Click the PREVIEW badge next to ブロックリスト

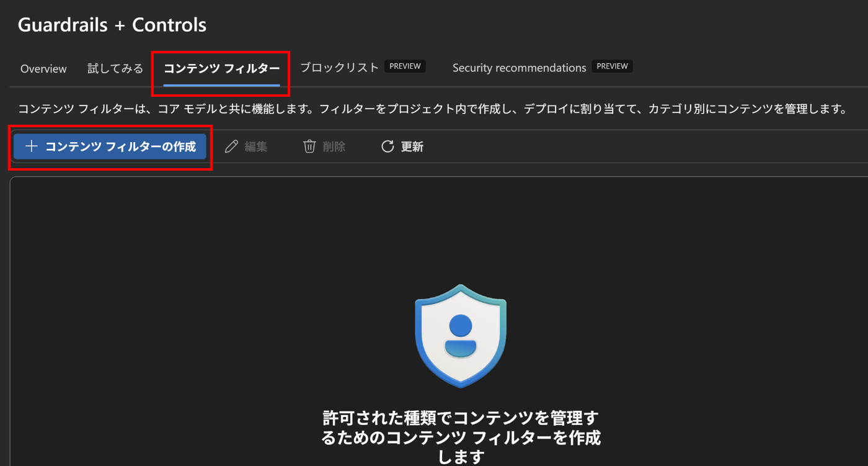click(x=405, y=66)
